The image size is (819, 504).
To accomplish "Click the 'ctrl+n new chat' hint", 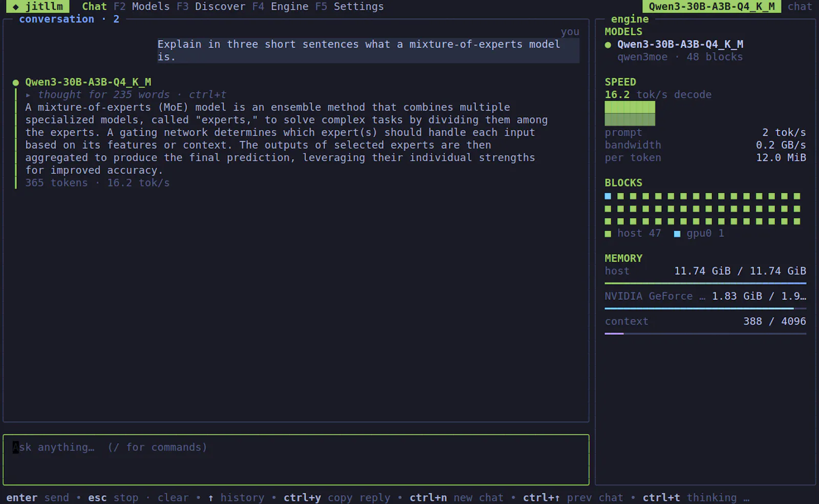I will (x=457, y=498).
